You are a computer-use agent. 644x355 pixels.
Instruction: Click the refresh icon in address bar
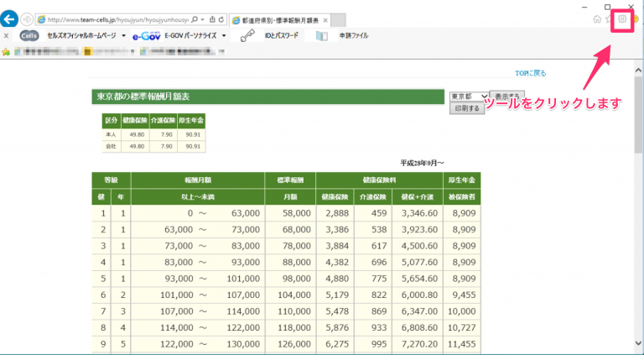(221, 19)
